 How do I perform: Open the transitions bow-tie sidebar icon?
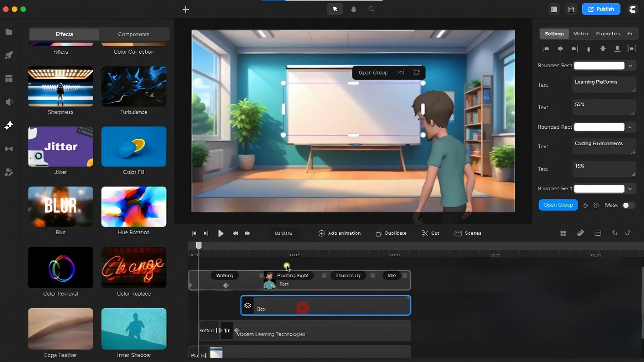(9, 149)
